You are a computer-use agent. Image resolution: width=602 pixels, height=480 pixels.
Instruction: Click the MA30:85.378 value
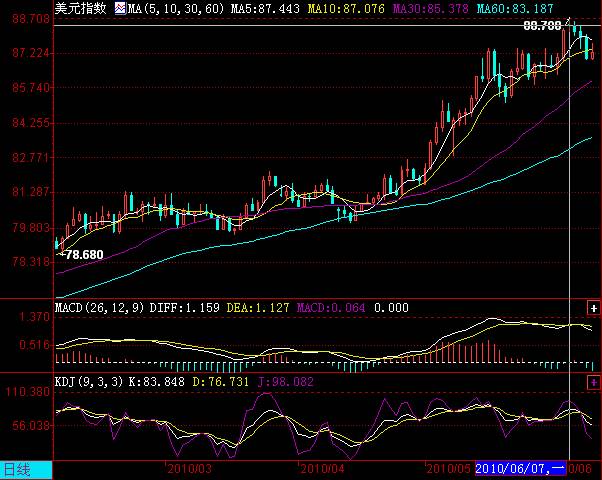(430, 8)
